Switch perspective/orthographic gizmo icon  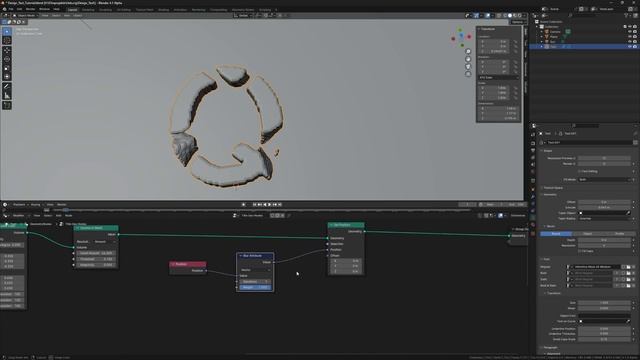tap(468, 74)
